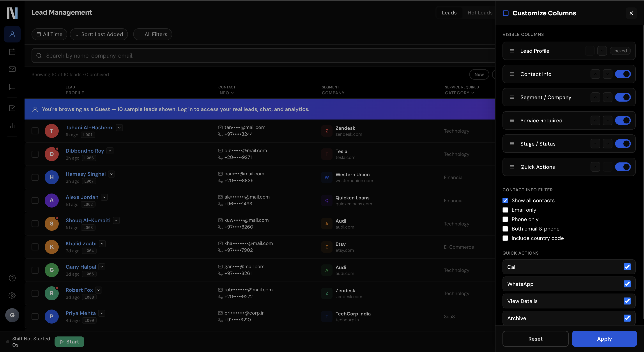
Task: Switch to the Leads tab
Action: click(x=449, y=12)
